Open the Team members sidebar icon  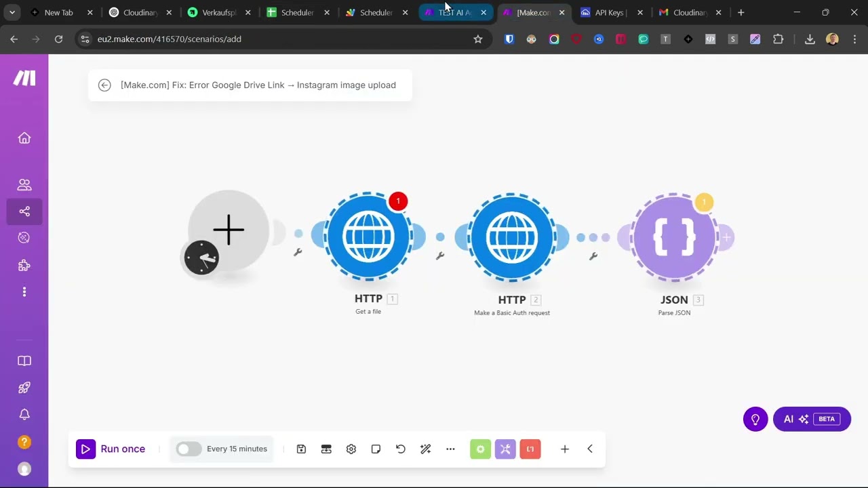pyautogui.click(x=24, y=184)
